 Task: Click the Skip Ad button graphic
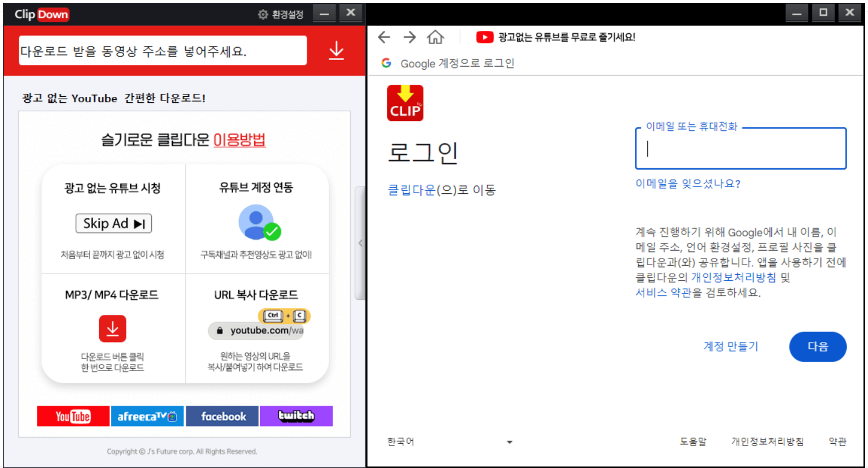114,223
